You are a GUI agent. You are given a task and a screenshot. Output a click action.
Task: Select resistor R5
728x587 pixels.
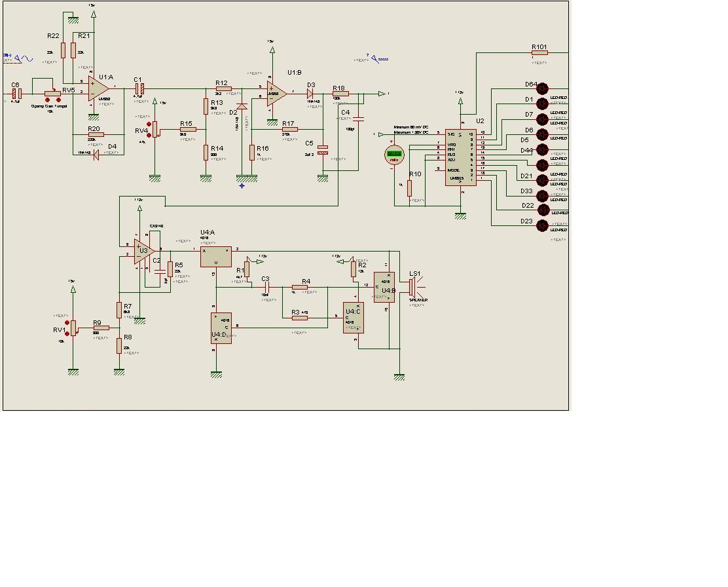170,269
